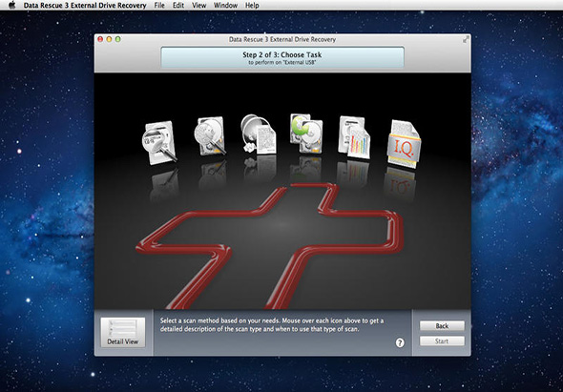Choose the Deep Scan drive-with-magnifier icon
The height and width of the screenshot is (392, 563).
[x=210, y=135]
